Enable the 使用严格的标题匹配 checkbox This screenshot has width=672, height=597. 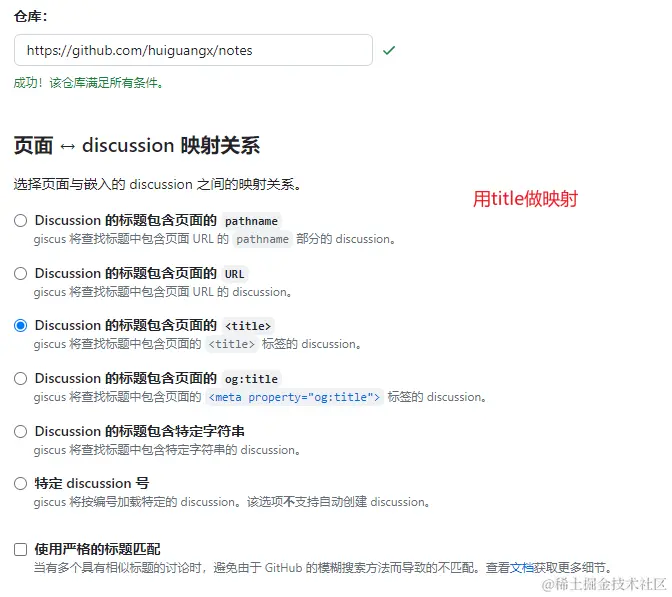pyautogui.click(x=21, y=549)
